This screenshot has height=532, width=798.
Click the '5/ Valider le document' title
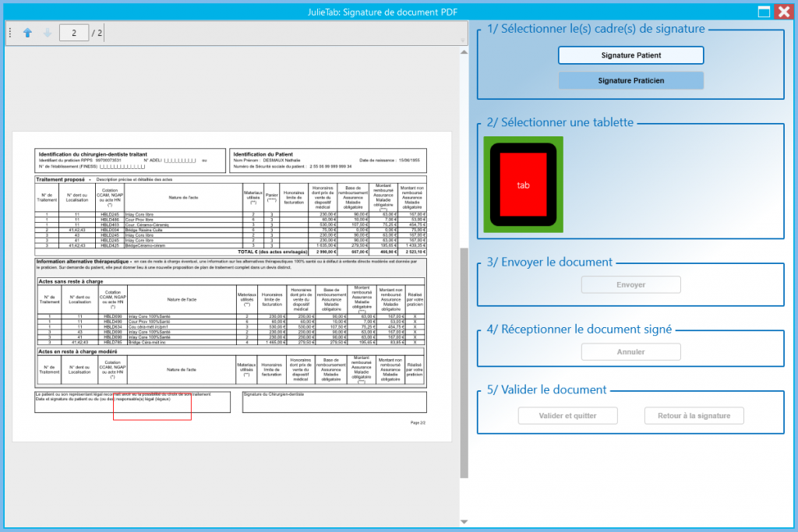pyautogui.click(x=546, y=390)
